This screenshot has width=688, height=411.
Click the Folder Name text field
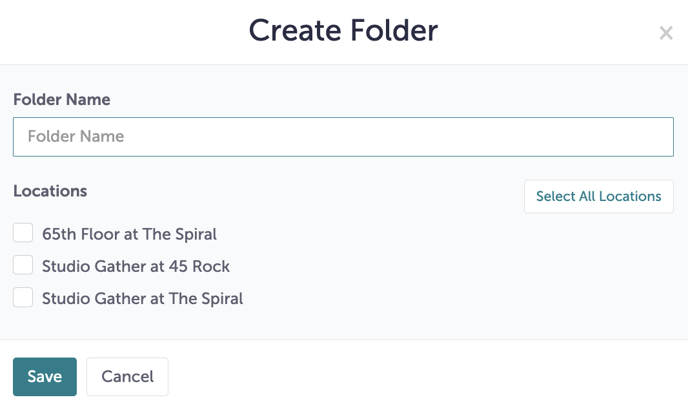point(343,137)
